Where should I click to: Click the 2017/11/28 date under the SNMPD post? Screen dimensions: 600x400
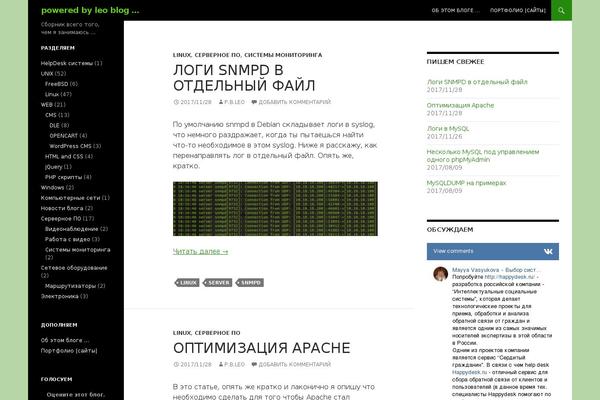[x=196, y=102]
